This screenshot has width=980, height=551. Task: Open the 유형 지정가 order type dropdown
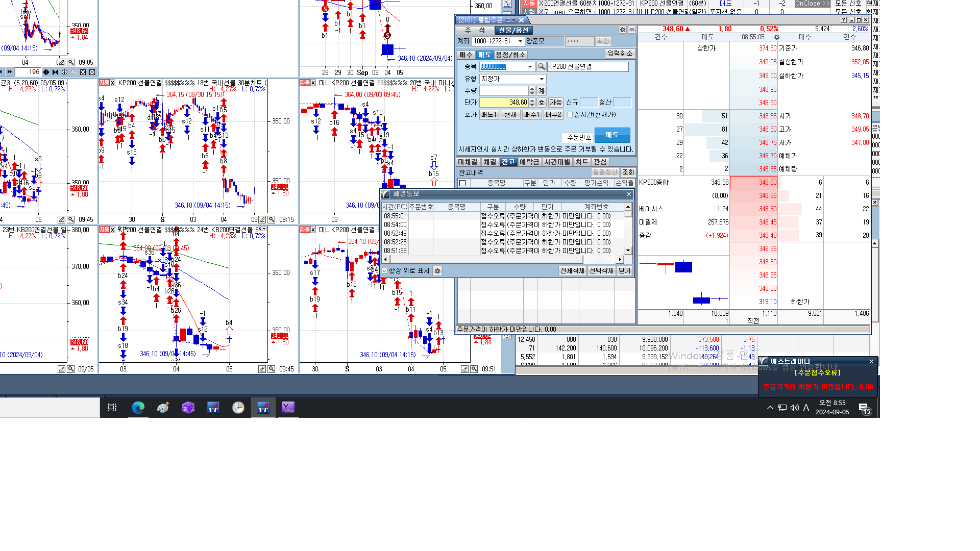coord(542,79)
